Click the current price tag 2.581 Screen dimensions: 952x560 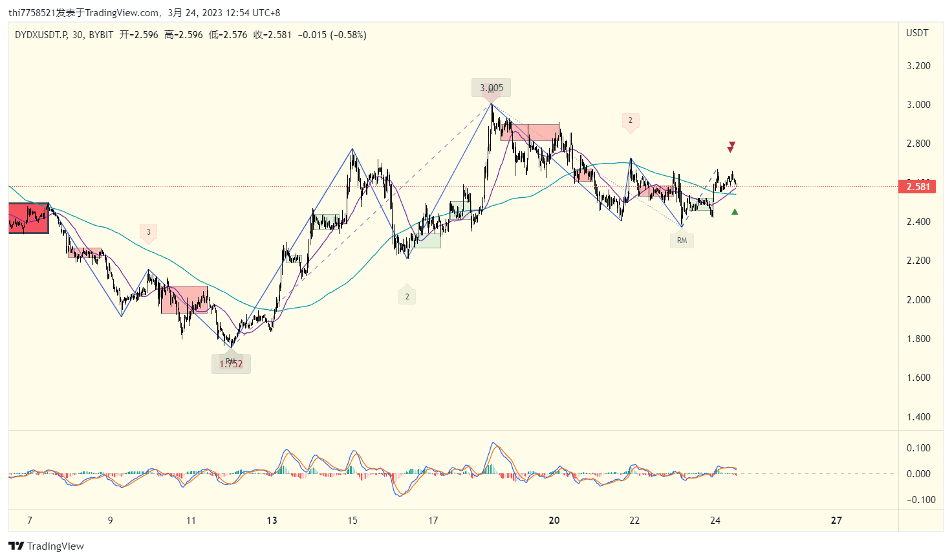tap(918, 187)
